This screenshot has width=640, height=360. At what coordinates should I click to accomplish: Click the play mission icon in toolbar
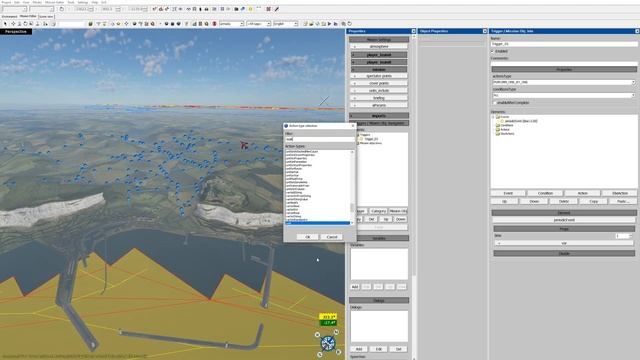point(329,24)
